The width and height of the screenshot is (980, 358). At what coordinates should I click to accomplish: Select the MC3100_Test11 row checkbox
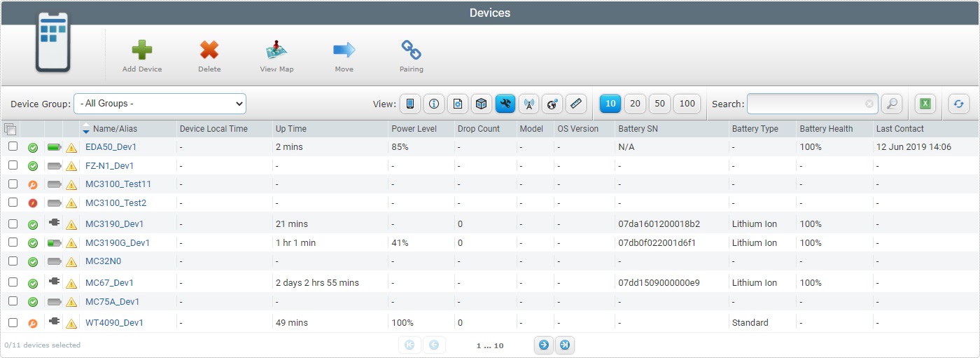13,184
